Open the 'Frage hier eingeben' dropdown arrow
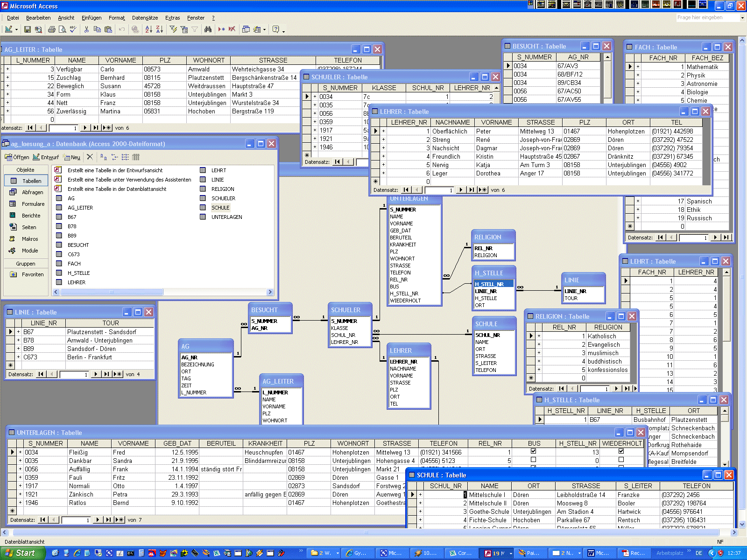This screenshot has width=747, height=560. coord(742,18)
